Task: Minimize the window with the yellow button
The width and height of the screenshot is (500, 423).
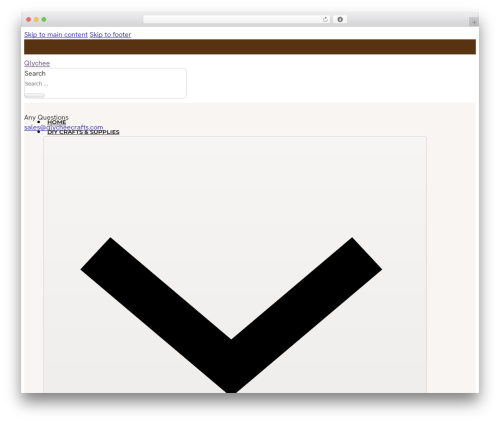Action: pyautogui.click(x=36, y=19)
